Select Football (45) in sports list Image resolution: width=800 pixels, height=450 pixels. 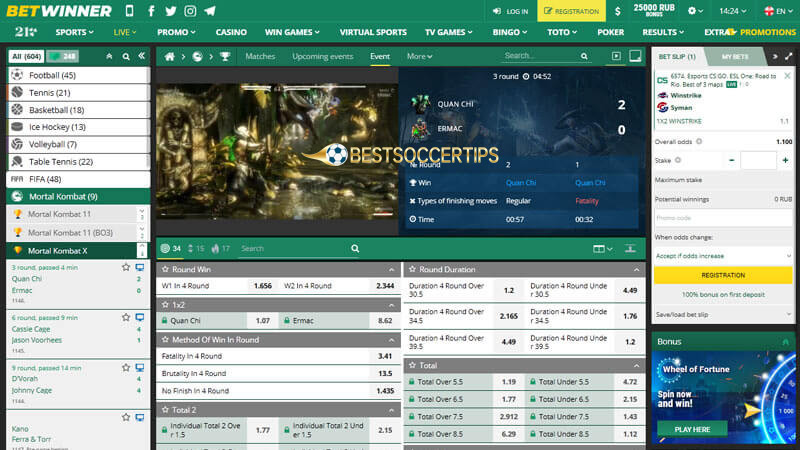coord(79,75)
